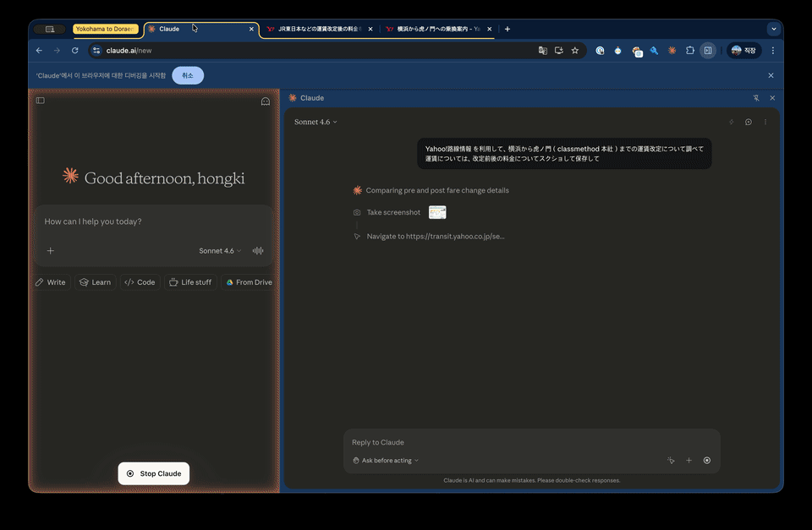Expand the Ask before acting dropdown
This screenshot has width=812, height=530.
pyautogui.click(x=386, y=461)
